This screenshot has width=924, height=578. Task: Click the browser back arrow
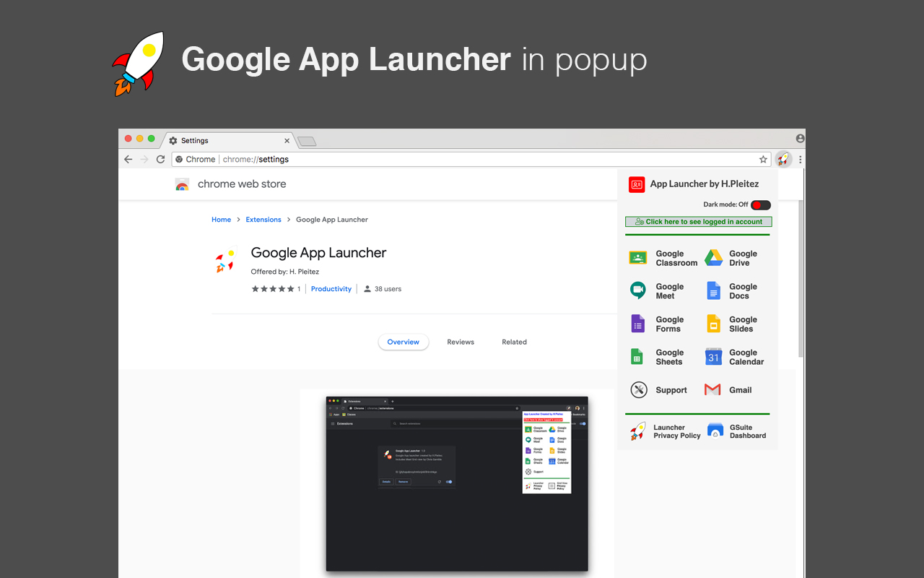(128, 159)
